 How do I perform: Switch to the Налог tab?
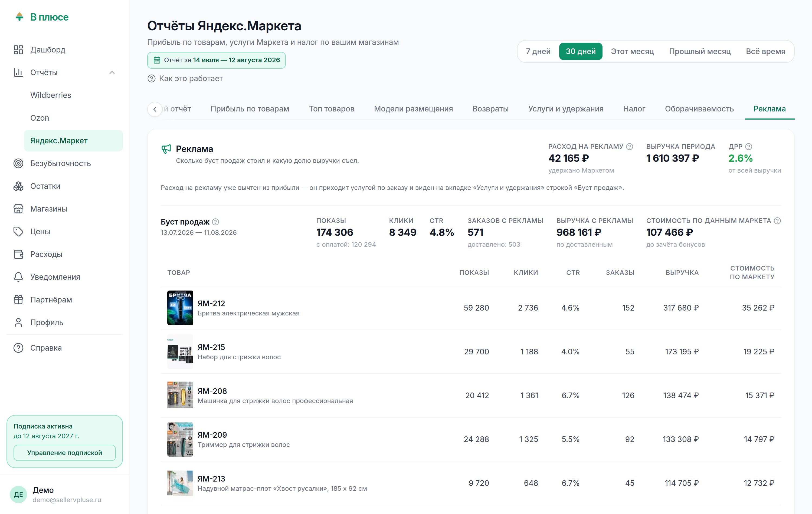pos(634,109)
